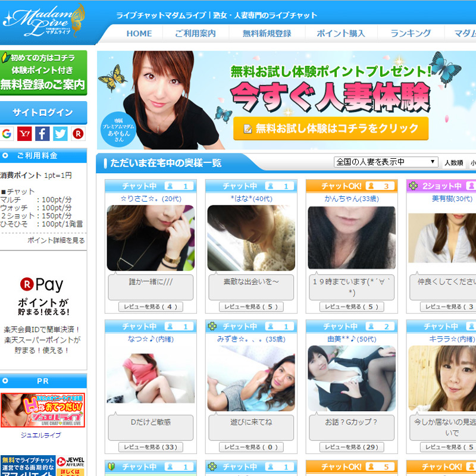Viewport: 476px width, 476px height.
Task: Open ☆りさこ☆。(20代) profile name
Action: (151, 199)
